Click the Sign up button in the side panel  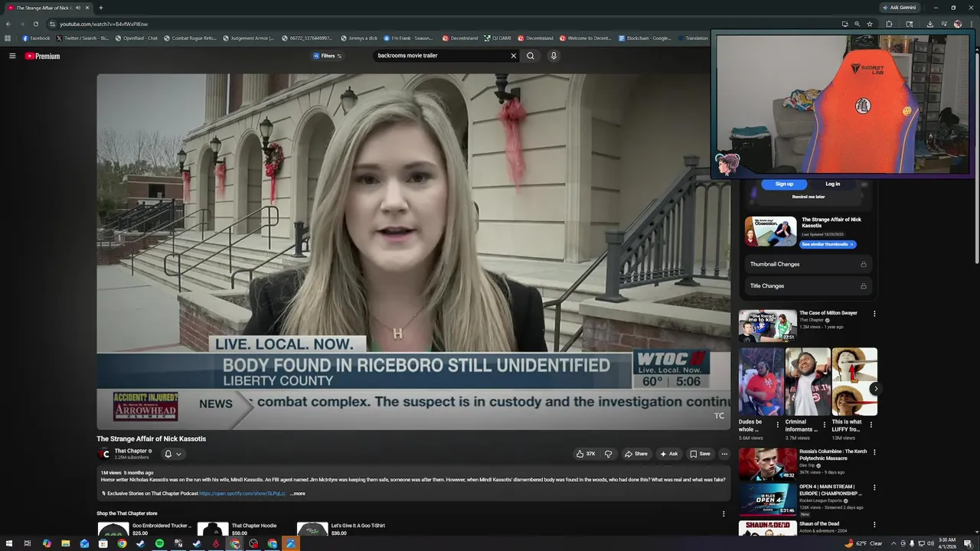[784, 184]
